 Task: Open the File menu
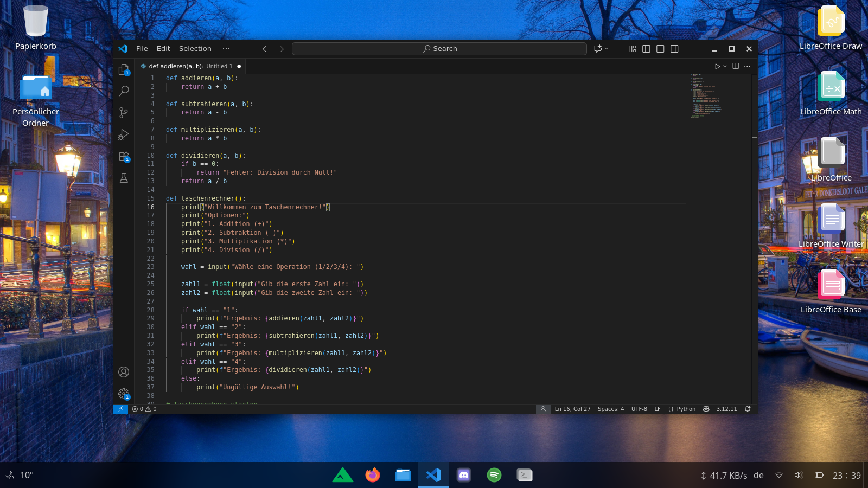coord(142,48)
